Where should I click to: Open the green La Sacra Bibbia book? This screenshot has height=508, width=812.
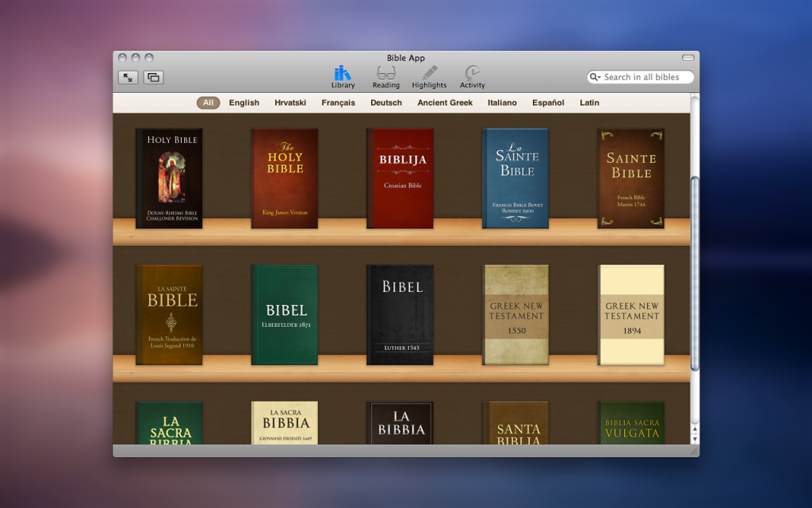(x=170, y=422)
